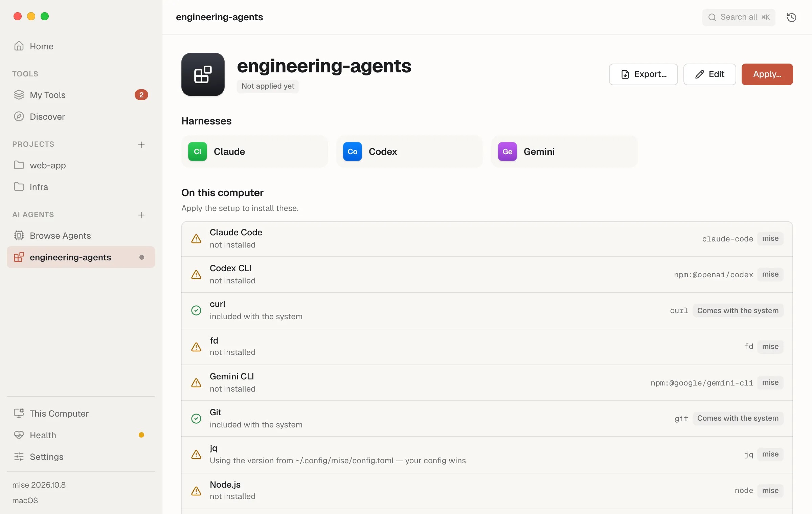Click the mise tag on Node.js row
Image resolution: width=812 pixels, height=514 pixels.
(770, 491)
